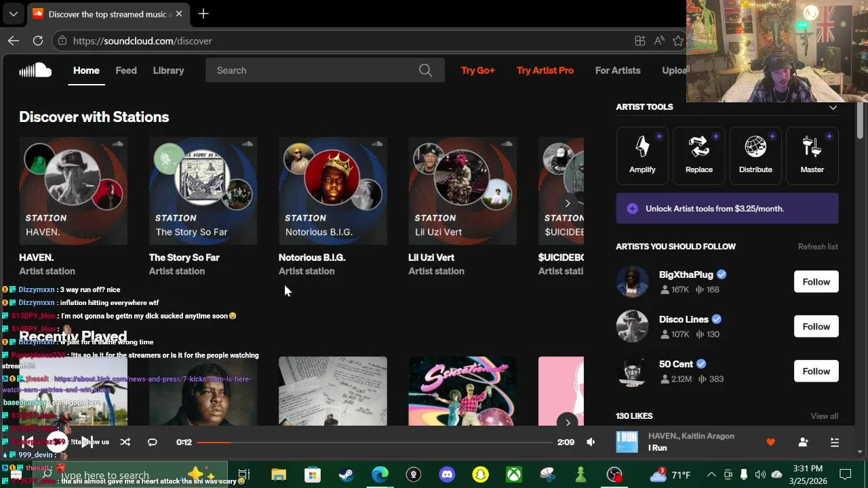Open Microsoft Store from the taskbar
The width and height of the screenshot is (868, 488).
coord(312,475)
